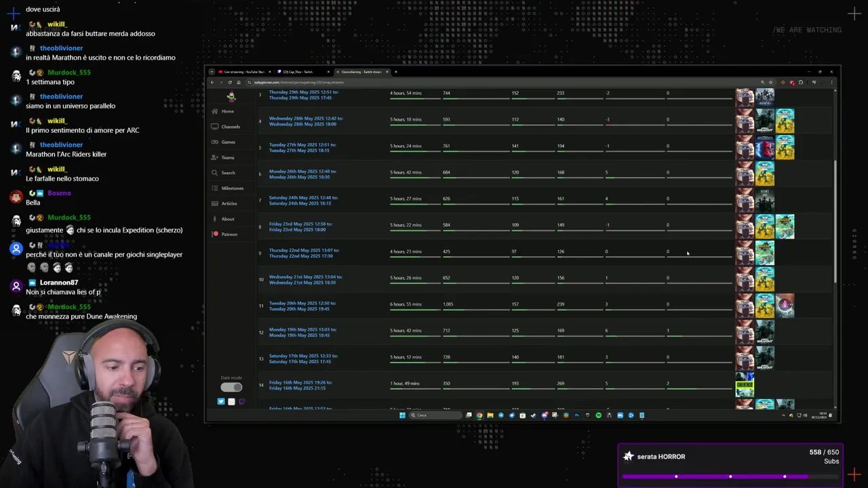Click Hunt game thumbnail in row 7
Viewport: 868px width, 488px height.
click(765, 200)
